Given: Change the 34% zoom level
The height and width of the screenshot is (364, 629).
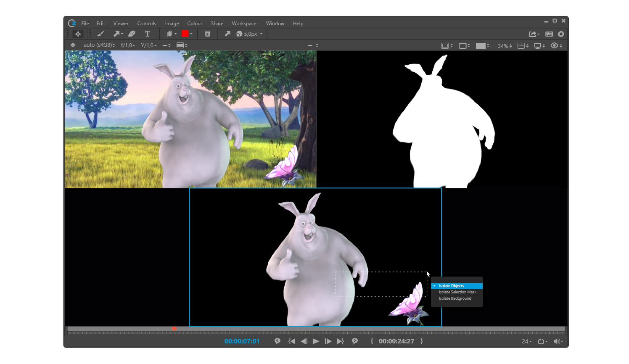Looking at the screenshot, I should tap(505, 46).
